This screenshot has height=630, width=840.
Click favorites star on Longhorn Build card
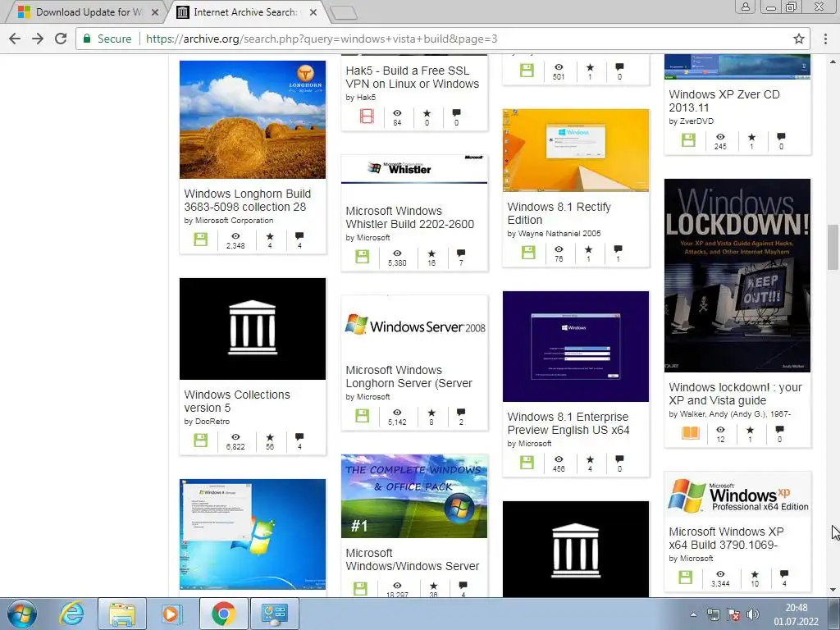click(x=269, y=236)
